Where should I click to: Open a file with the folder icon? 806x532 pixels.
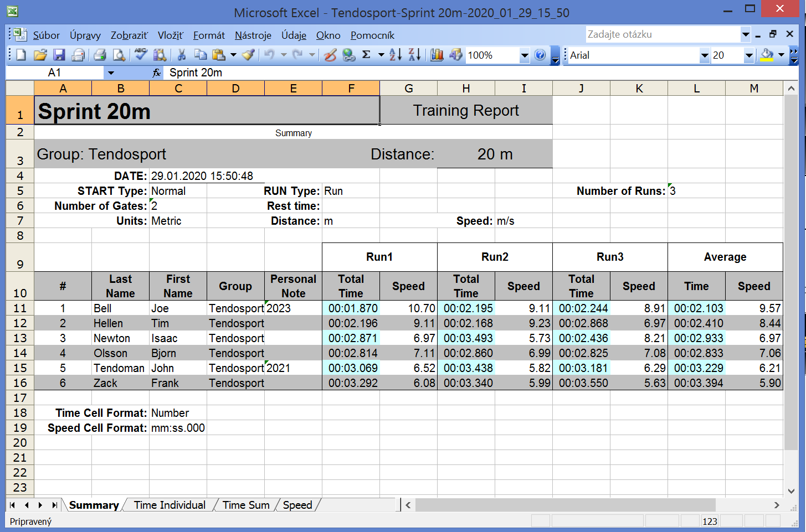(40, 55)
